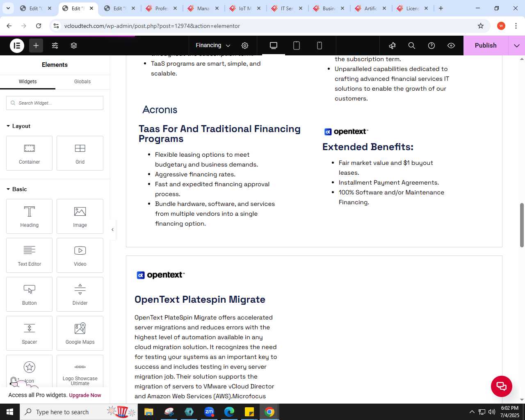The width and height of the screenshot is (525, 420).
Task: Open the Windows Start menu
Action: (10, 412)
